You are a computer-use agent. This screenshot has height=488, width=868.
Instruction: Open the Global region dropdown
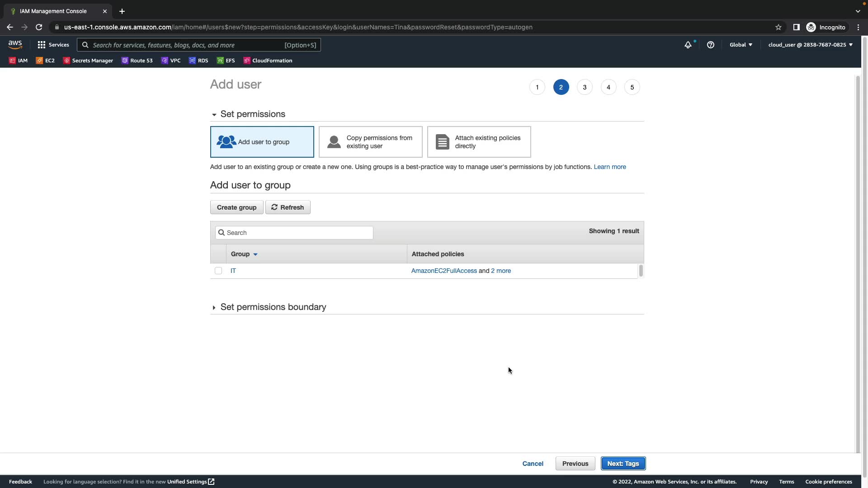click(x=741, y=45)
